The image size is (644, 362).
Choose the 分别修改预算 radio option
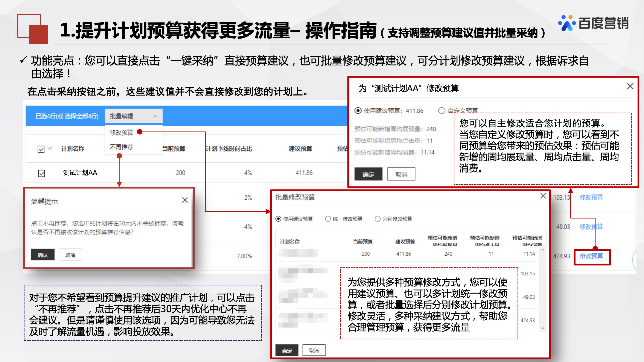pos(377,219)
